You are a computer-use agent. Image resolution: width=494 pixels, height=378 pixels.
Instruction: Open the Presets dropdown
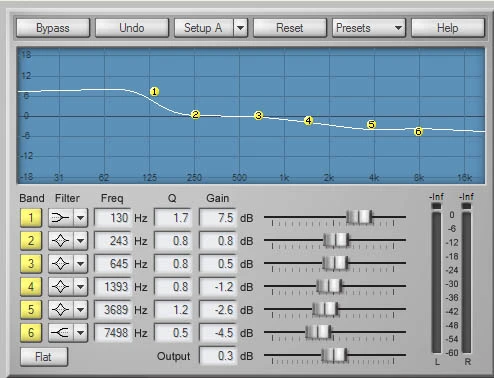[368, 28]
